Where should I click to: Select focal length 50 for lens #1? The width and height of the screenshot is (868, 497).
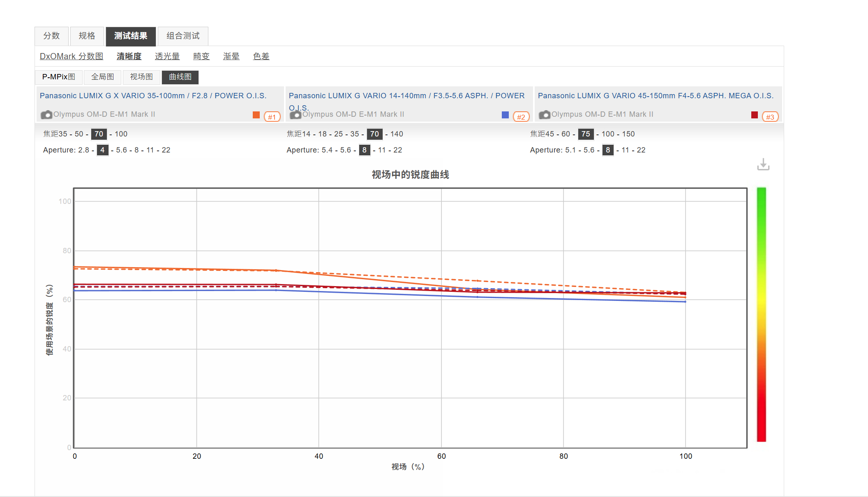coord(79,134)
